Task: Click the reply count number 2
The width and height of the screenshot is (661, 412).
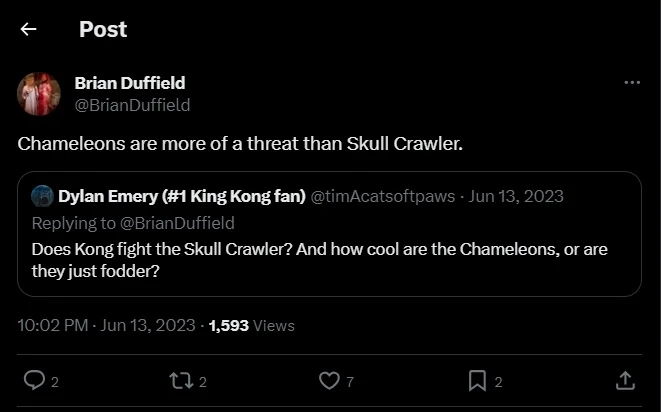Action: [55, 381]
